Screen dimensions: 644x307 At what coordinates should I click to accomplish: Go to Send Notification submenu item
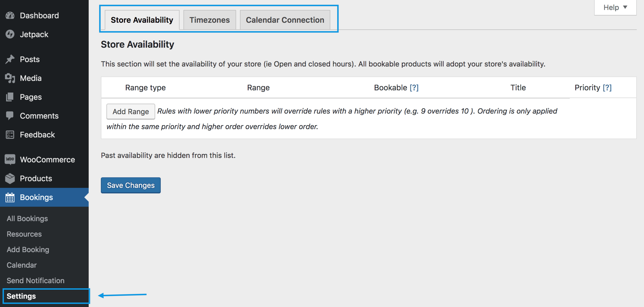[x=35, y=281]
